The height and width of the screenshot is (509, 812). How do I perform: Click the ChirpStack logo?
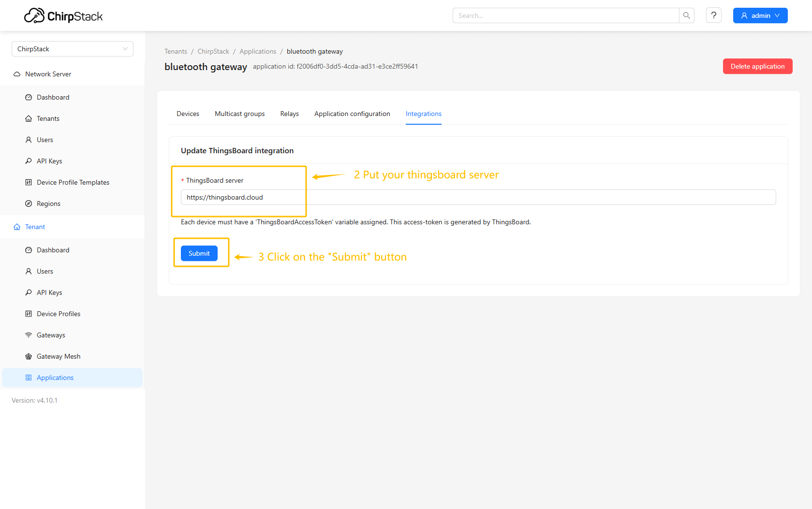[63, 16]
